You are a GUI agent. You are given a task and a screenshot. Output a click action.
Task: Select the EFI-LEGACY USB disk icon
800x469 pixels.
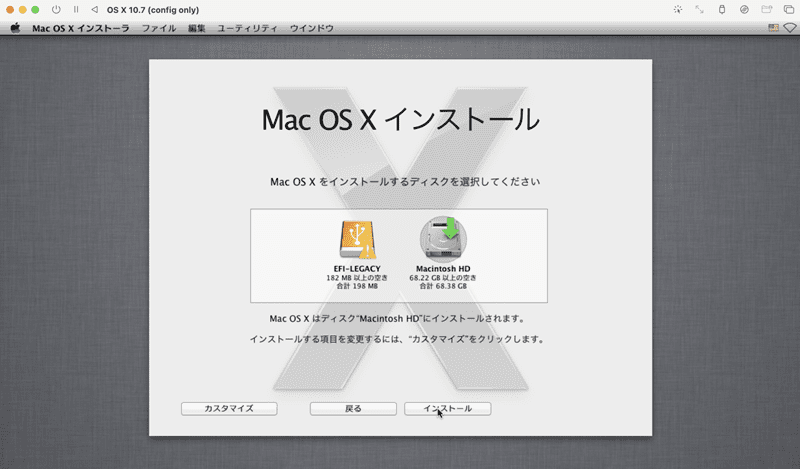(357, 239)
